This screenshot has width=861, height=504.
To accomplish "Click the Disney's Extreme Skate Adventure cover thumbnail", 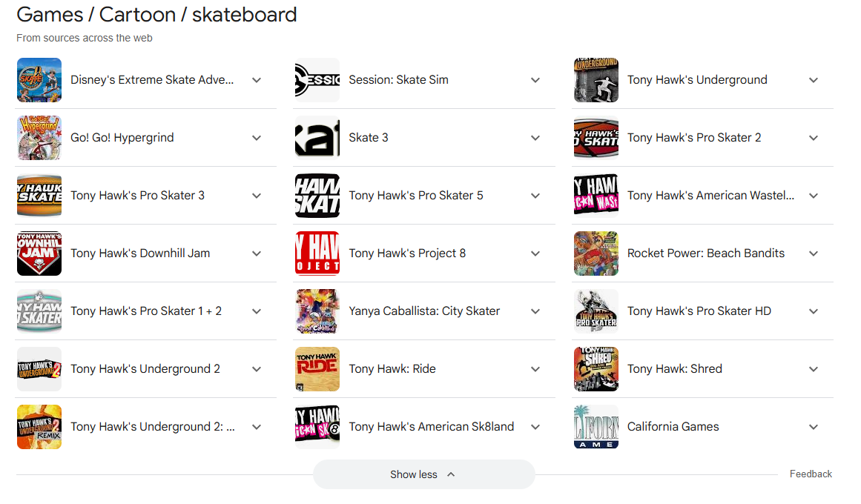I will point(39,80).
